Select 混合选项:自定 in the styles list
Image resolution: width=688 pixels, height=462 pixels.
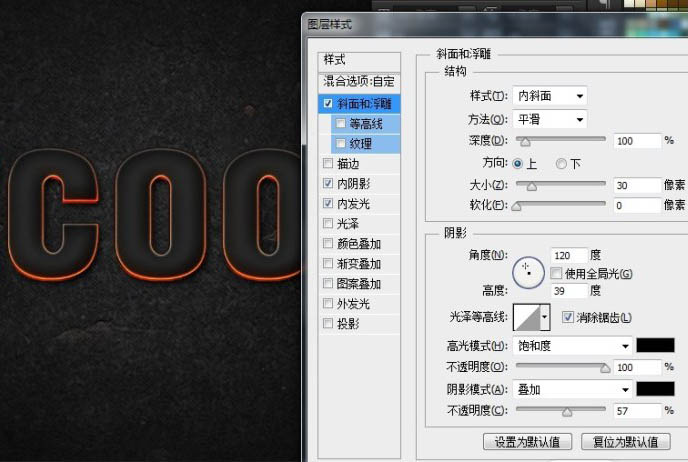coord(359,81)
